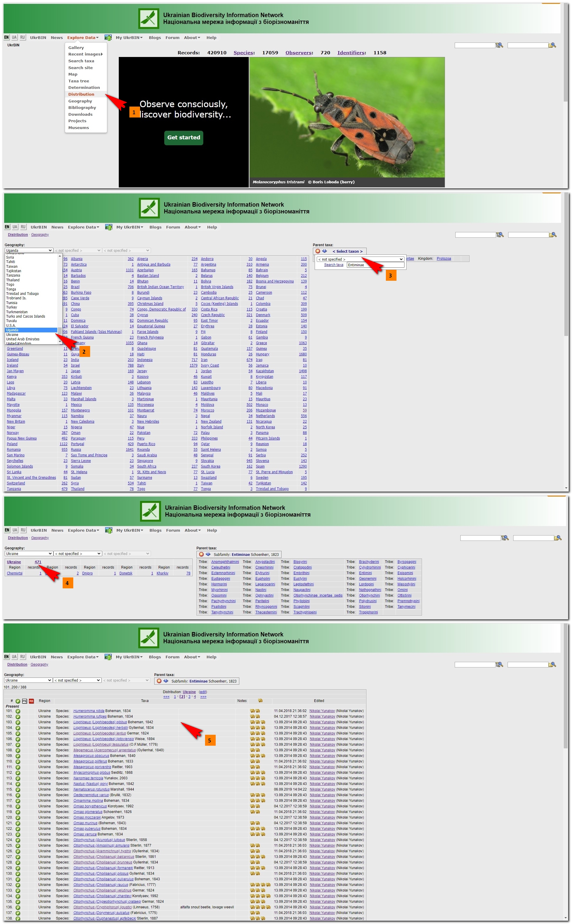The height and width of the screenshot is (924, 572).
Task: Click the green status icon for row 136
Action: [18, 907]
